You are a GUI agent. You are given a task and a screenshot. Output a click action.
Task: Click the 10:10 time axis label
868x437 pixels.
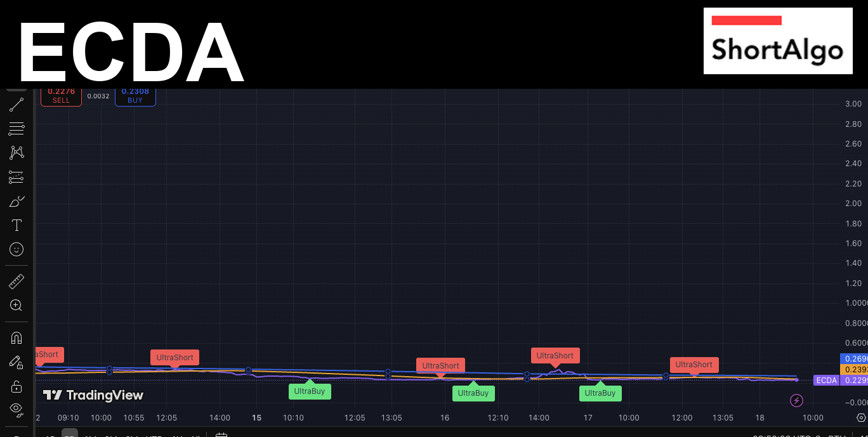click(293, 418)
